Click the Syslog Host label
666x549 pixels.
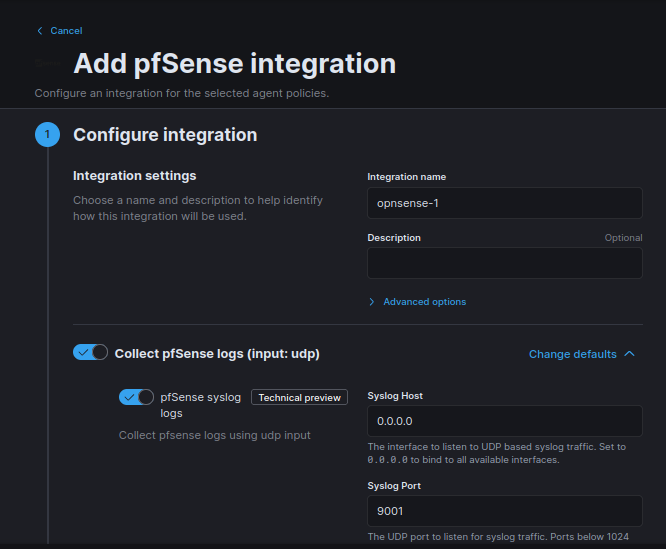395,396
